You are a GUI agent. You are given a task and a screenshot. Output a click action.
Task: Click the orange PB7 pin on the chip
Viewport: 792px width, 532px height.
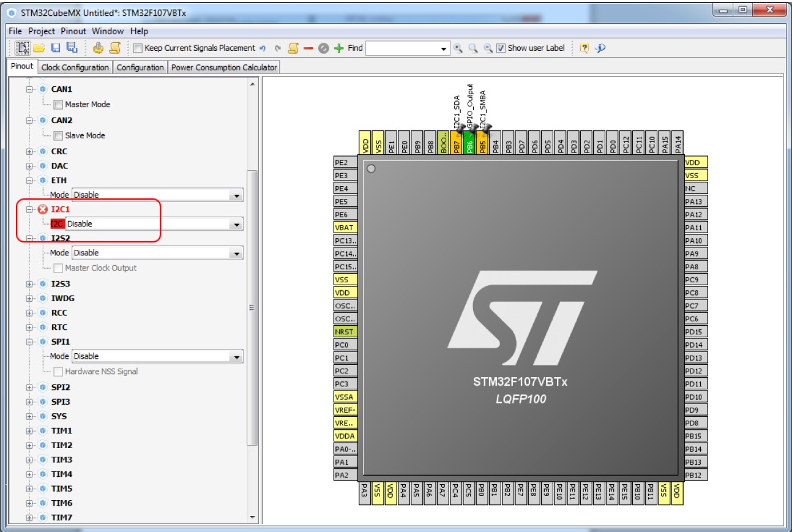click(457, 143)
